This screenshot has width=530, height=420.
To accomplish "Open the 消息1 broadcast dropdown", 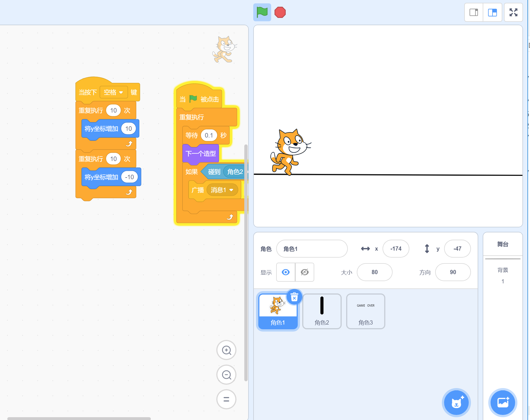I will tap(222, 190).
